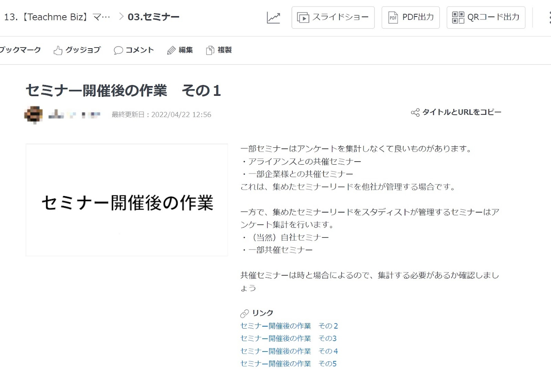The width and height of the screenshot is (551, 392).
Task: Open the コメント section
Action: pos(140,50)
